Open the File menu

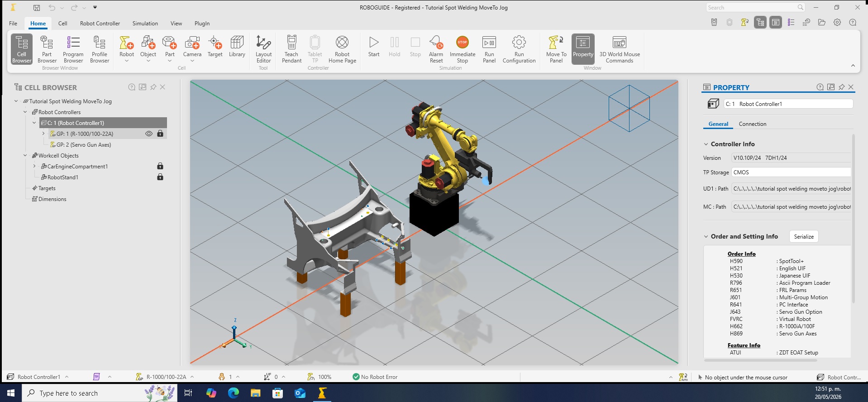tap(13, 24)
